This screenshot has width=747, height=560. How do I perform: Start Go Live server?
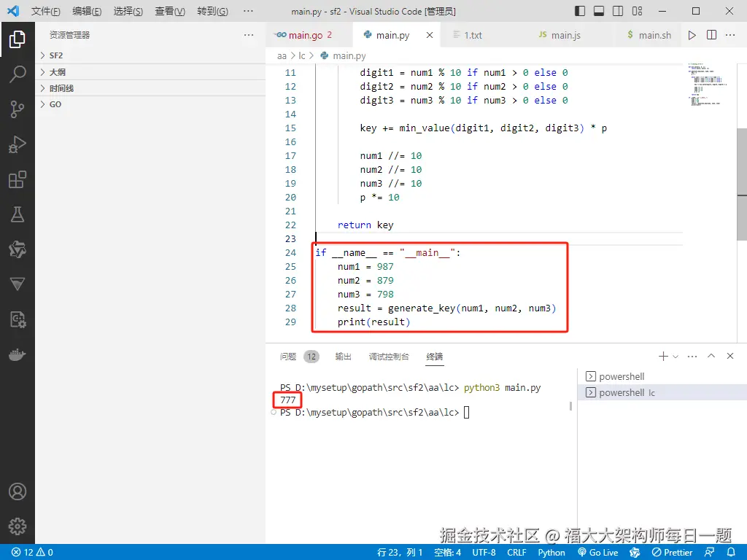[598, 553]
